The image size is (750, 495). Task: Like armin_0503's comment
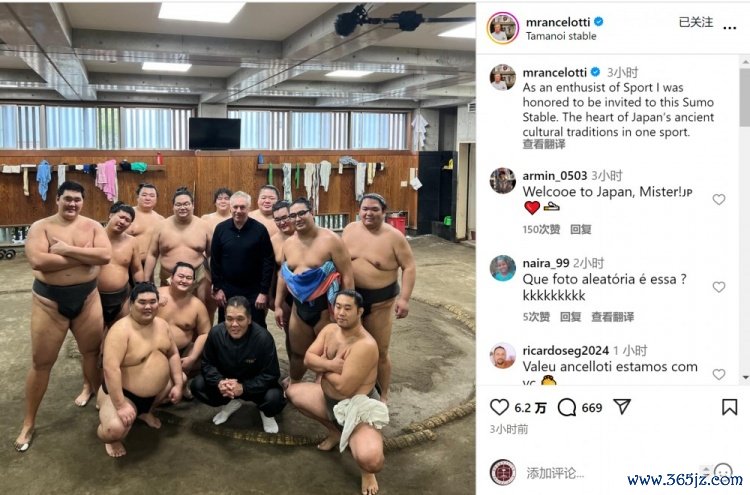pyautogui.click(x=718, y=199)
